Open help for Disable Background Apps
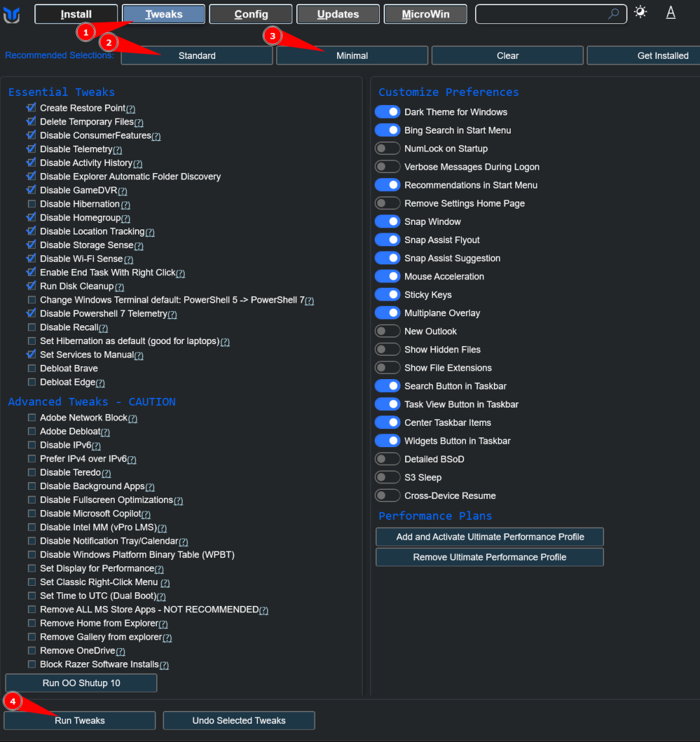Viewport: 700px width, 742px height. [150, 487]
